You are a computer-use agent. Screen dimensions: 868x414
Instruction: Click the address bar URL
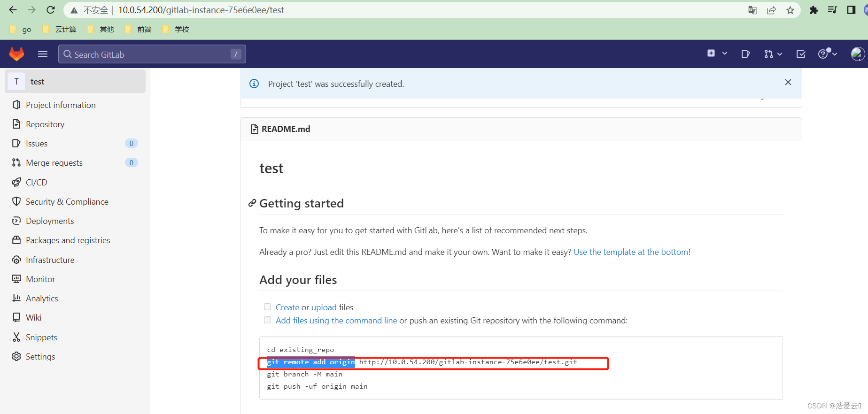(201, 10)
